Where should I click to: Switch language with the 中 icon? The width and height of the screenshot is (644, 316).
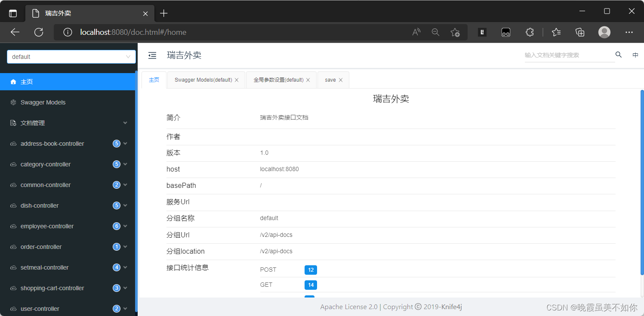635,55
